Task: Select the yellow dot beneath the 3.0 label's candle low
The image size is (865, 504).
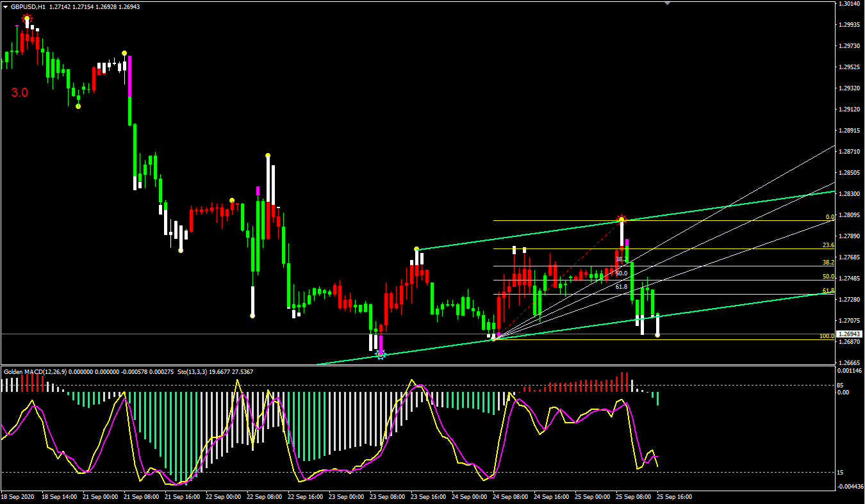Action: coord(78,106)
